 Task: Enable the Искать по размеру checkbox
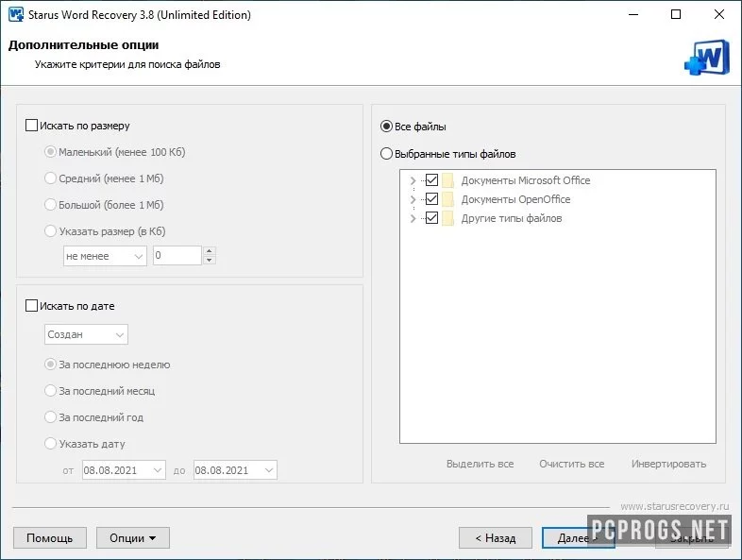[31, 126]
